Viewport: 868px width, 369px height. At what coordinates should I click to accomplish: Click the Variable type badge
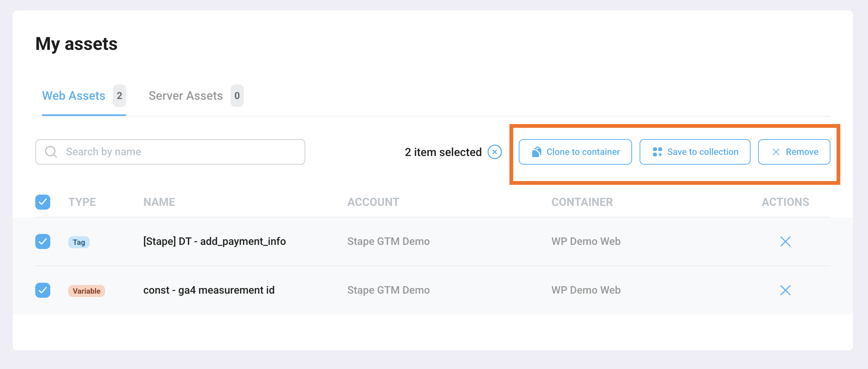[x=87, y=291]
